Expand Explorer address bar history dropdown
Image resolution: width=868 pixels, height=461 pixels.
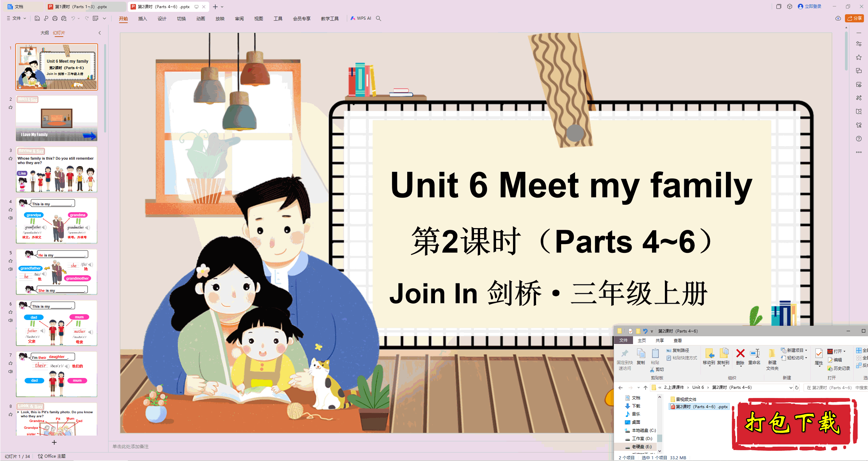(791, 387)
